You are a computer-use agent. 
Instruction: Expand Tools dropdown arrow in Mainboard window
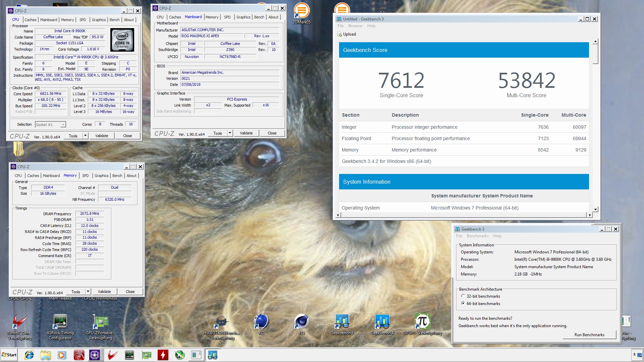coord(230,133)
